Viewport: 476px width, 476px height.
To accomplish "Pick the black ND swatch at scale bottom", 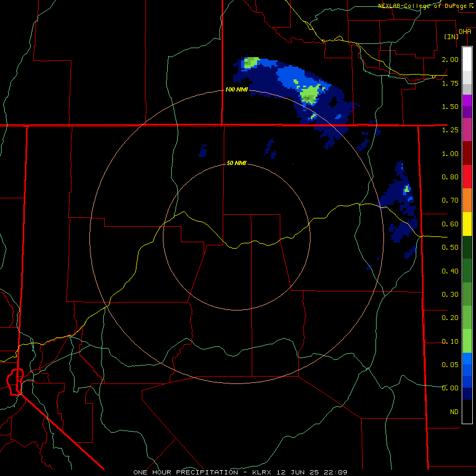I will 467,411.
